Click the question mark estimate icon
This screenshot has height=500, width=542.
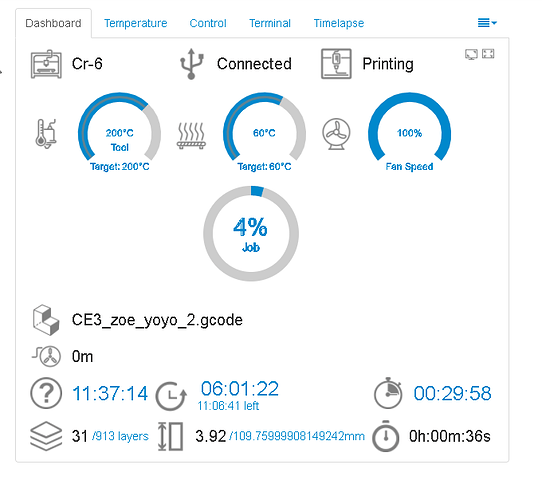(46, 393)
